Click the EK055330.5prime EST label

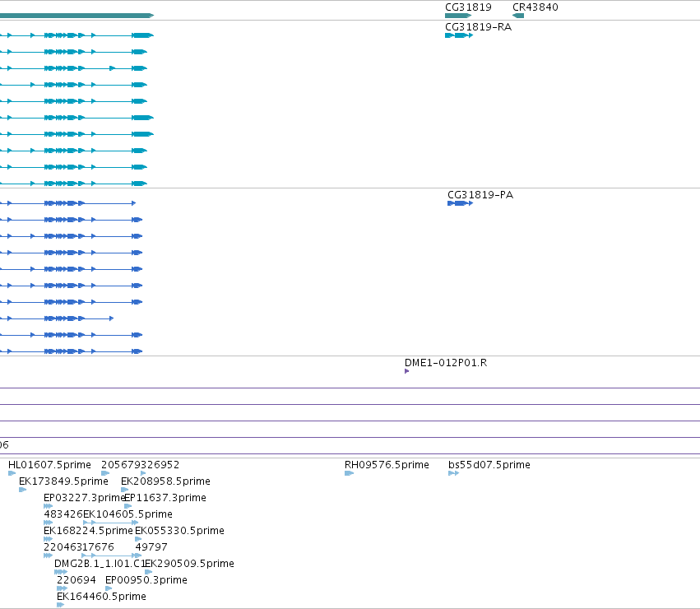179,531
